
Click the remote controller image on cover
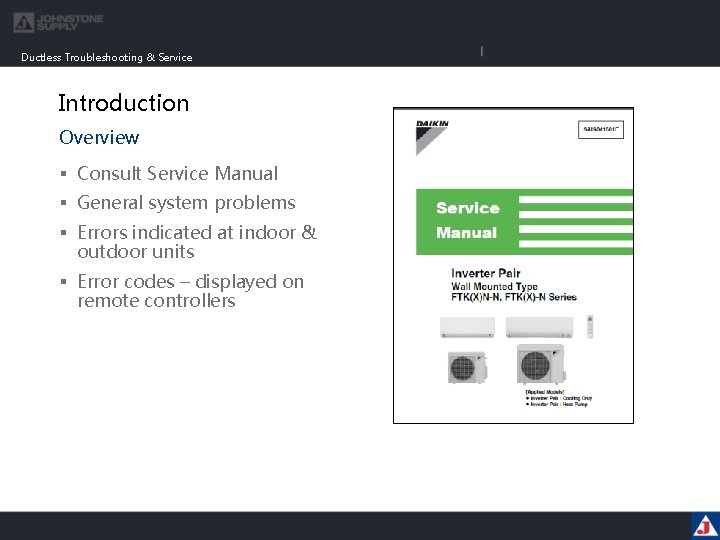click(x=590, y=327)
